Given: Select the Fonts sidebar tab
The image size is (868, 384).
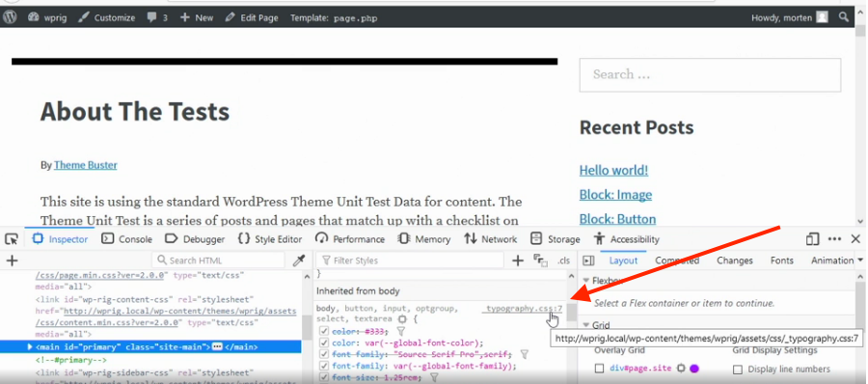Looking at the screenshot, I should click(x=781, y=261).
